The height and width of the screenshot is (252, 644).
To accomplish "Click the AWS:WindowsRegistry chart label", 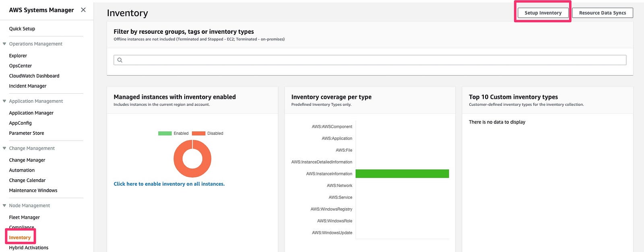I will coord(331,209).
